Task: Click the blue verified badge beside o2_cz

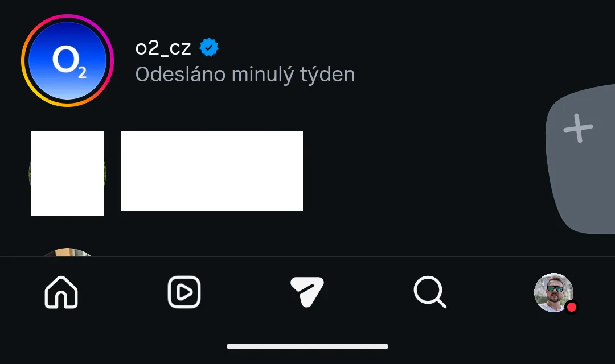Action: [209, 47]
